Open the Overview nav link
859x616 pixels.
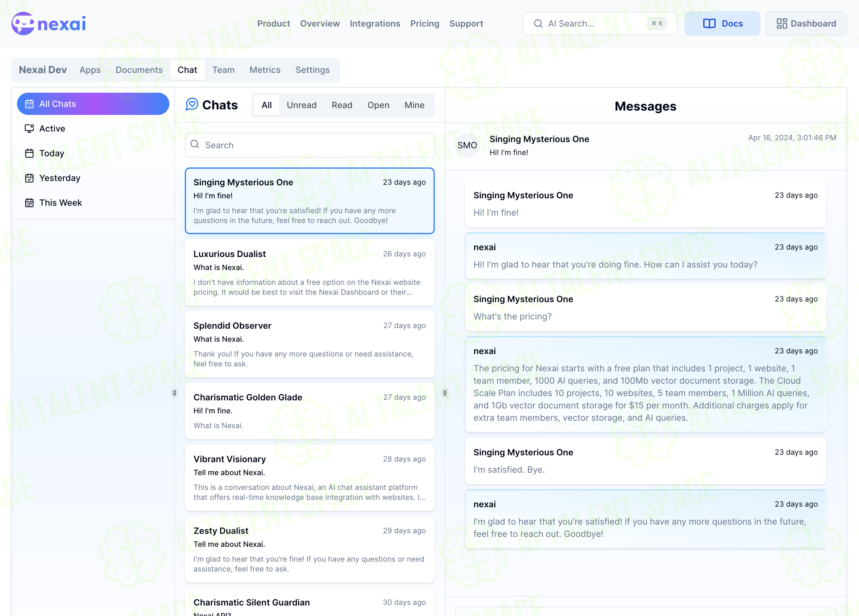pos(320,23)
